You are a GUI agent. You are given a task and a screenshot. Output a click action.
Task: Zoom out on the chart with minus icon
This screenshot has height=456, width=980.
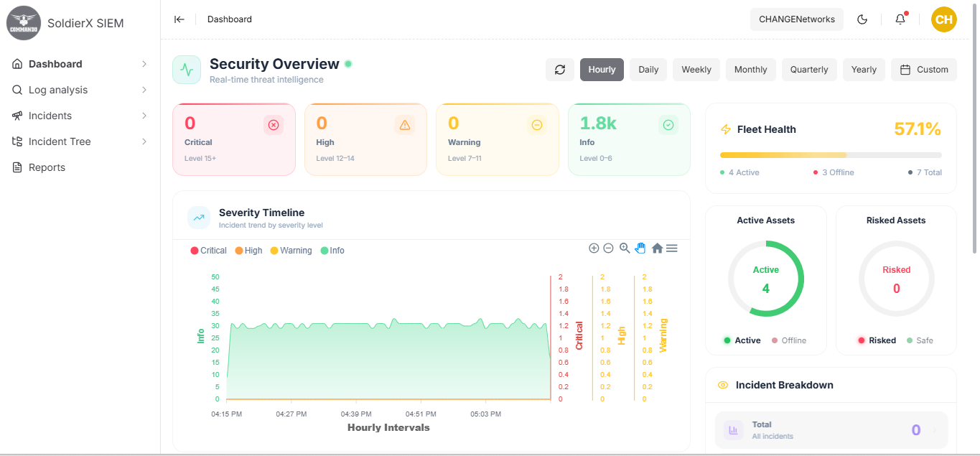(x=608, y=248)
